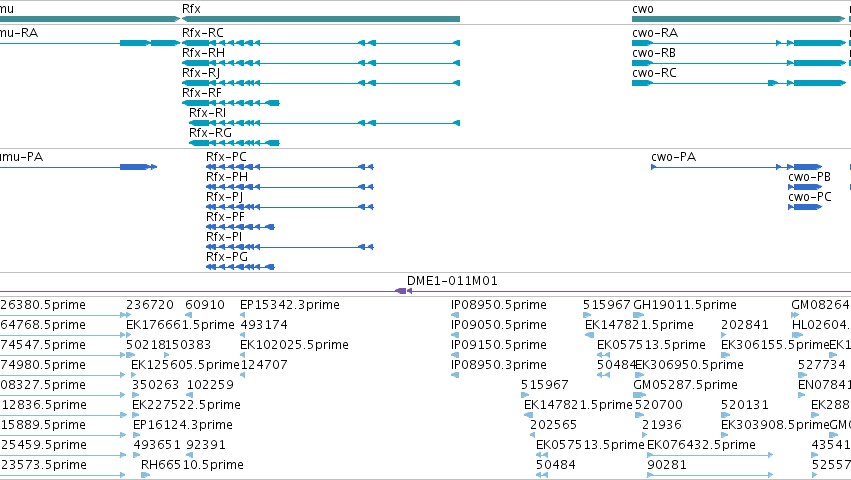Select EST EP15342.3prime

click(290, 305)
